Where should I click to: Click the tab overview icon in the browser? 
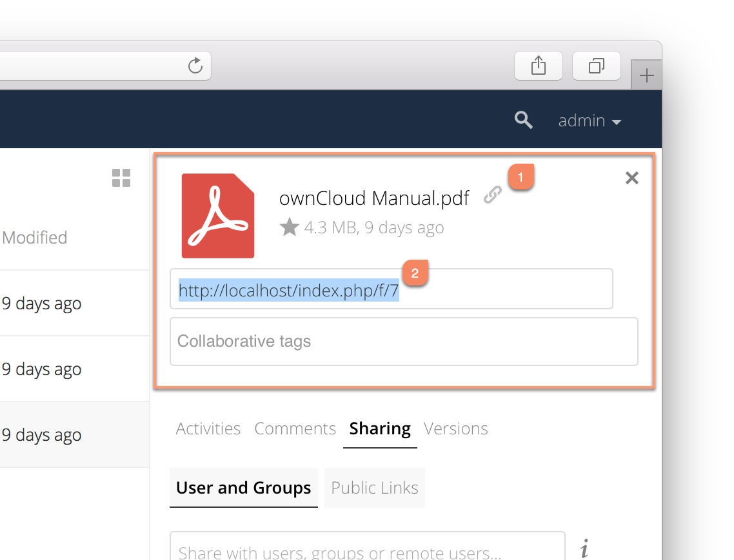click(x=595, y=65)
